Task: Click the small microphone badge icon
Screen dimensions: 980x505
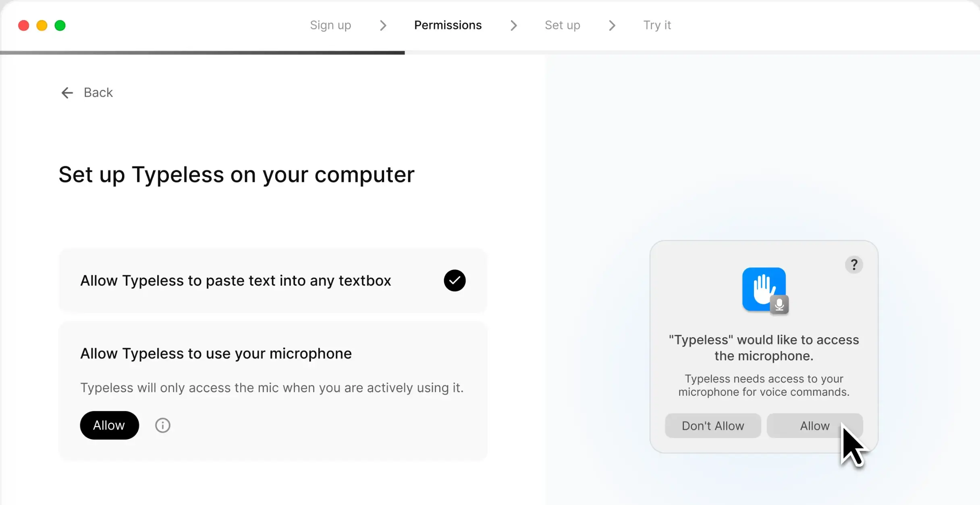Action: point(779,305)
